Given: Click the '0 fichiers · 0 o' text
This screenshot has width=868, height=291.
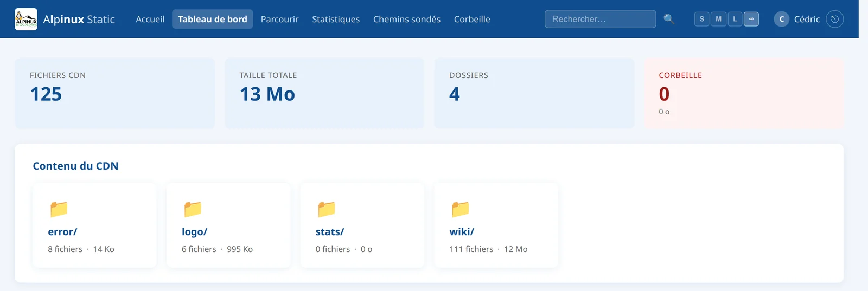Looking at the screenshot, I should [x=344, y=249].
